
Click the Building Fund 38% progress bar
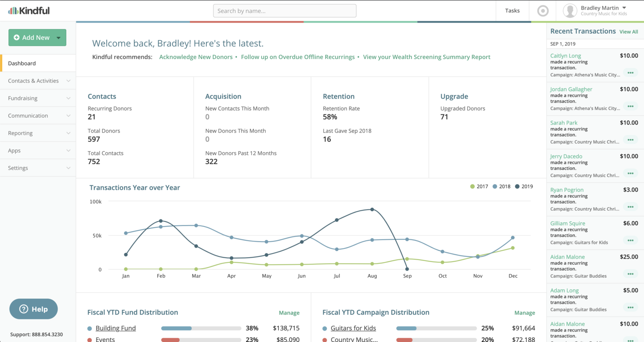tap(201, 328)
